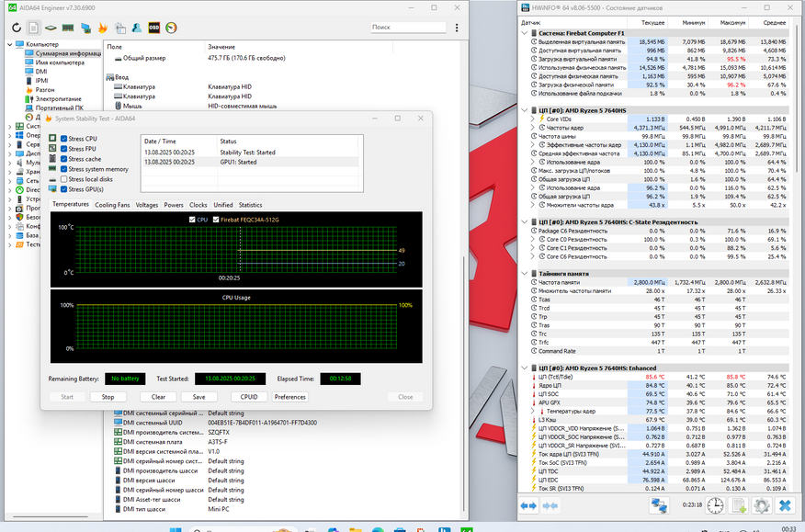805x532 pixels.
Task: Reset sensor values with clock icon
Action: (x=711, y=505)
